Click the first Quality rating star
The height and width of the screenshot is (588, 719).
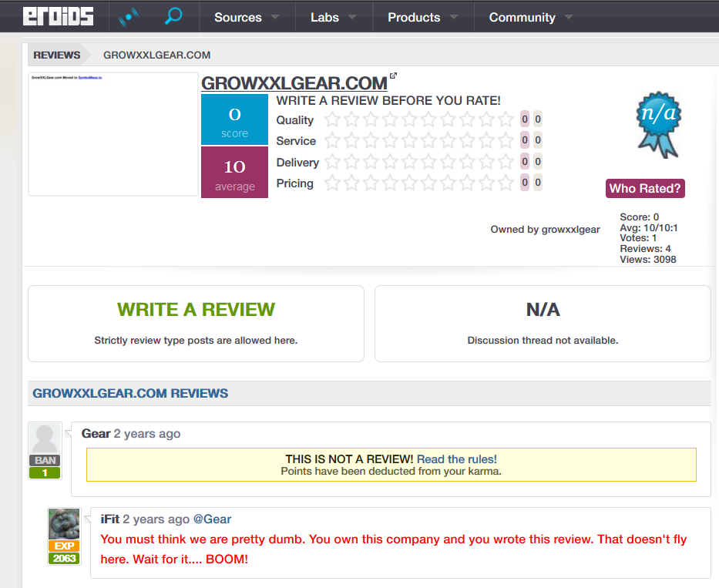332,119
